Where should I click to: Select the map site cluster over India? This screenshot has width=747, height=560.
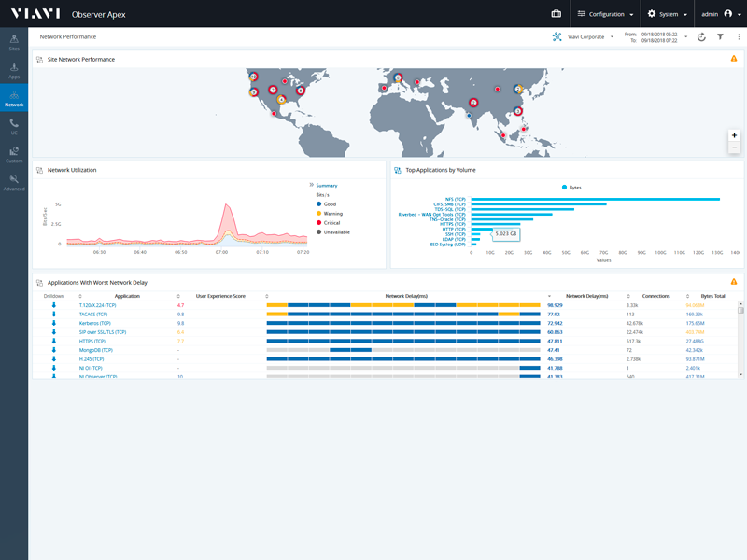click(473, 103)
